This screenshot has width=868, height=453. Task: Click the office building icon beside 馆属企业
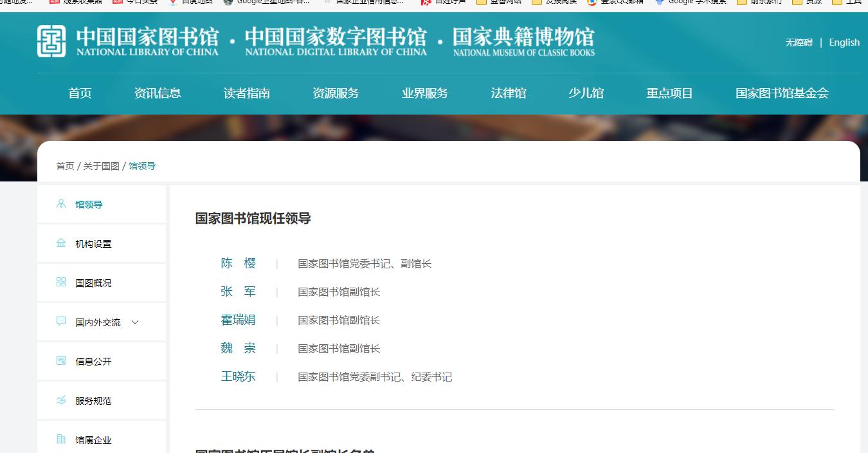tap(61, 439)
